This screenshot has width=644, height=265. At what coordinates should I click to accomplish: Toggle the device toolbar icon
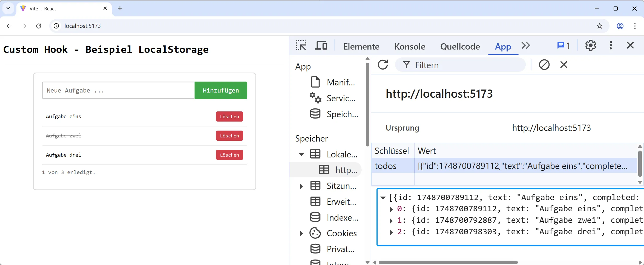point(321,45)
